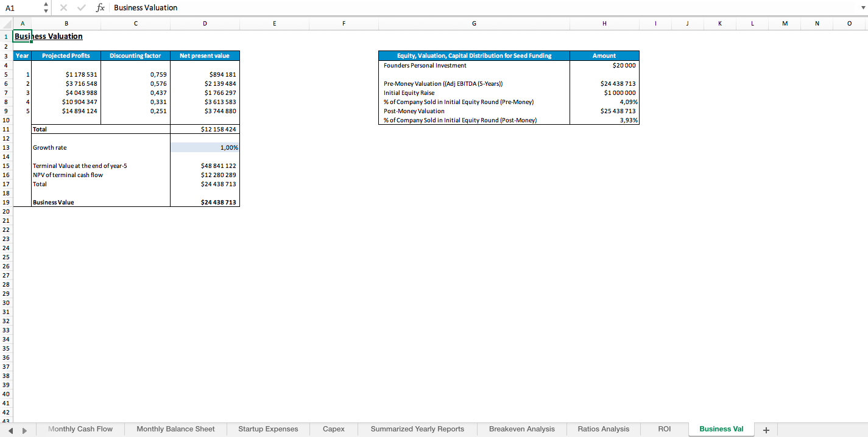Select terminal value $48 841 122
The height and width of the screenshot is (437, 868).
[x=205, y=166]
